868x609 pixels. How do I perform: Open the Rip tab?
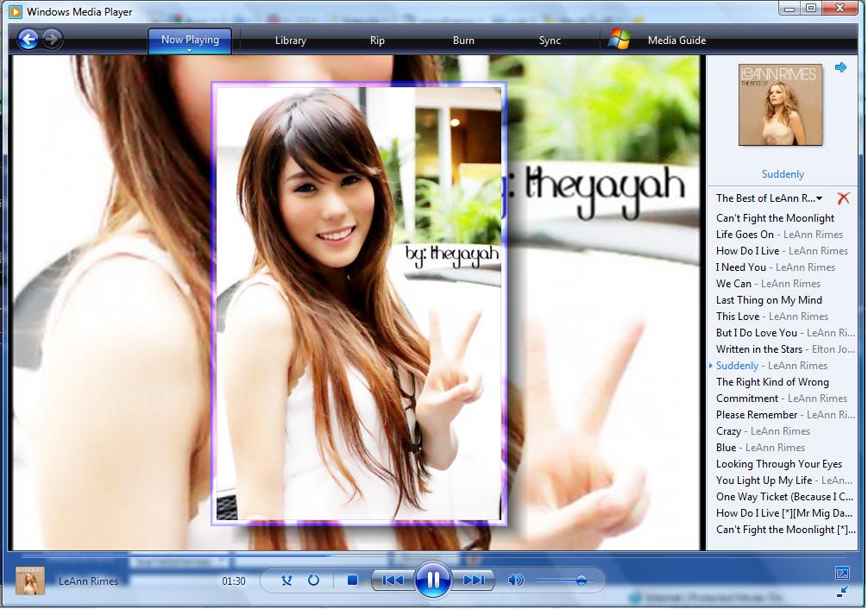pyautogui.click(x=377, y=41)
